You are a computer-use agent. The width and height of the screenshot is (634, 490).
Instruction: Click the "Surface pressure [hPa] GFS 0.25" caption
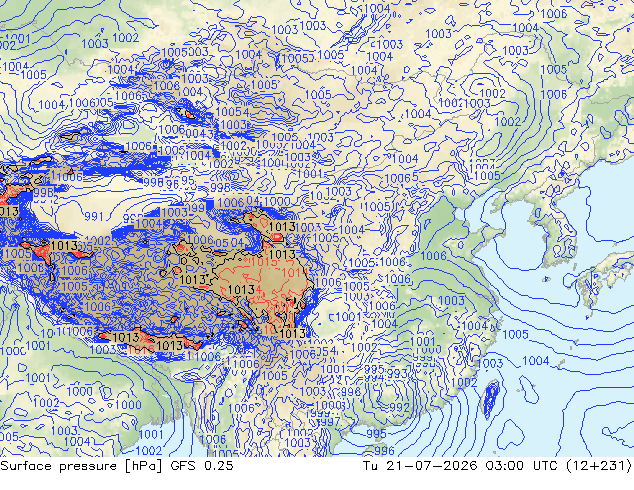(x=117, y=466)
